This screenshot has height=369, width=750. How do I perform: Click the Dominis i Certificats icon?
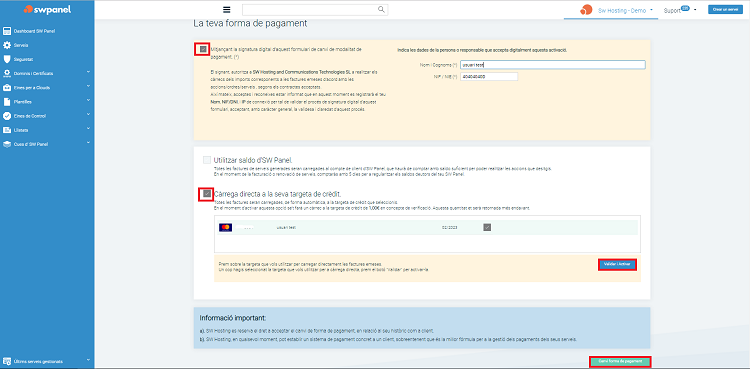click(x=7, y=73)
